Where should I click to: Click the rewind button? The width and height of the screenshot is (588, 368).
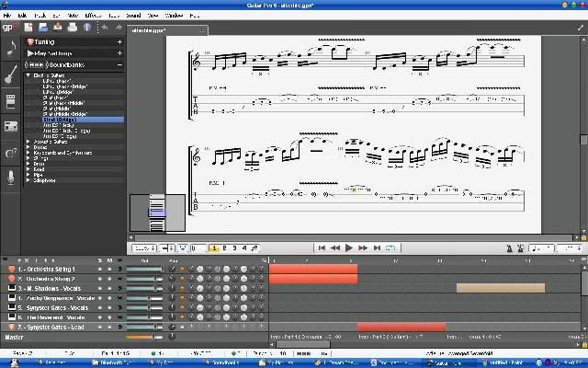(334, 247)
